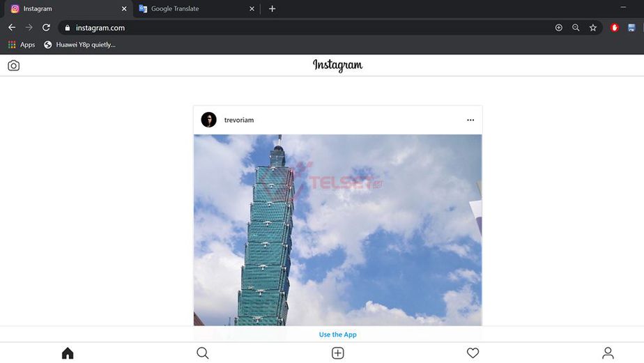Click trevoriam profile avatar
The height and width of the screenshot is (363, 644).
209,120
